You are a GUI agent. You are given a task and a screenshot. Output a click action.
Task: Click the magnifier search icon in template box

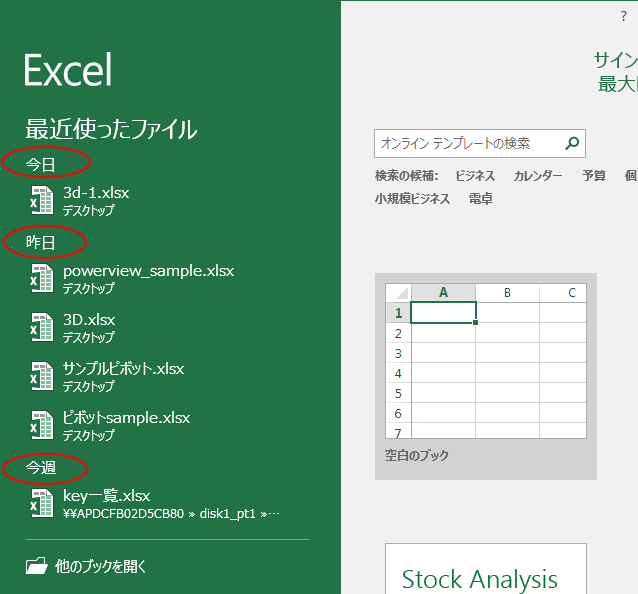click(x=572, y=143)
